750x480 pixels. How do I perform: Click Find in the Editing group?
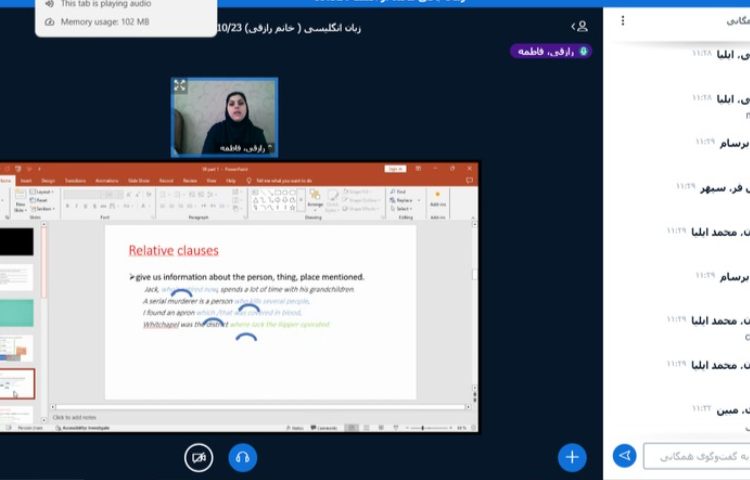399,191
